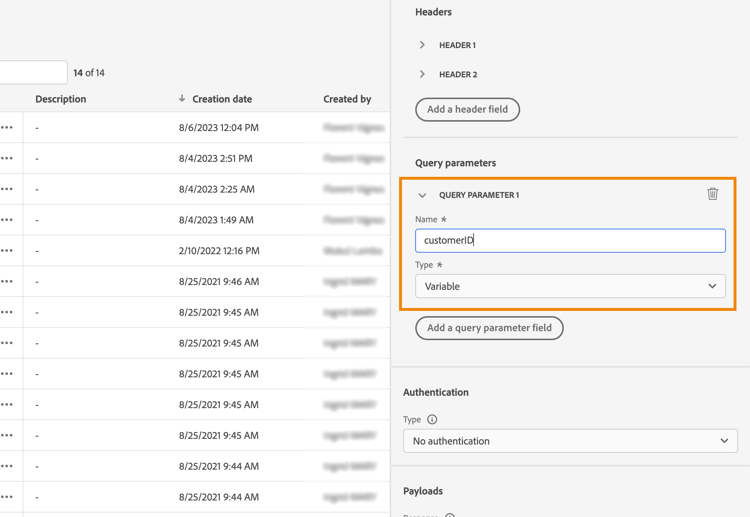This screenshot has height=517, width=750.
Task: Open the Variable type dropdown
Action: (x=570, y=286)
